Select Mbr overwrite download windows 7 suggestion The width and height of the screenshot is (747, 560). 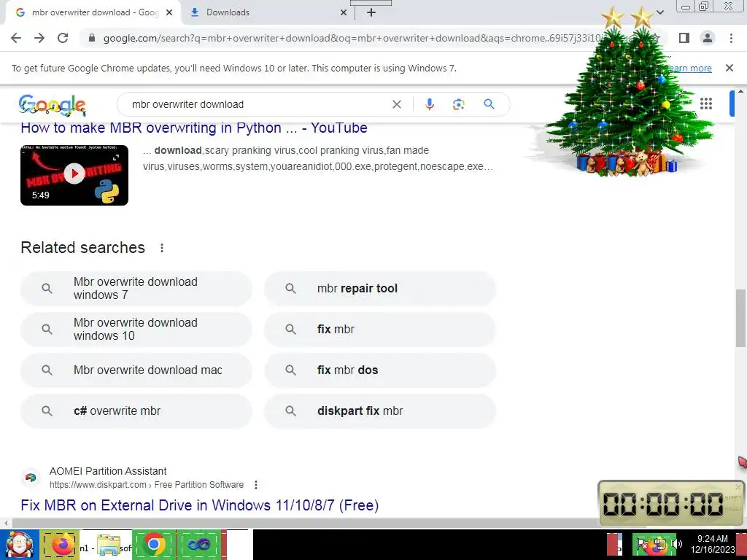tap(136, 289)
